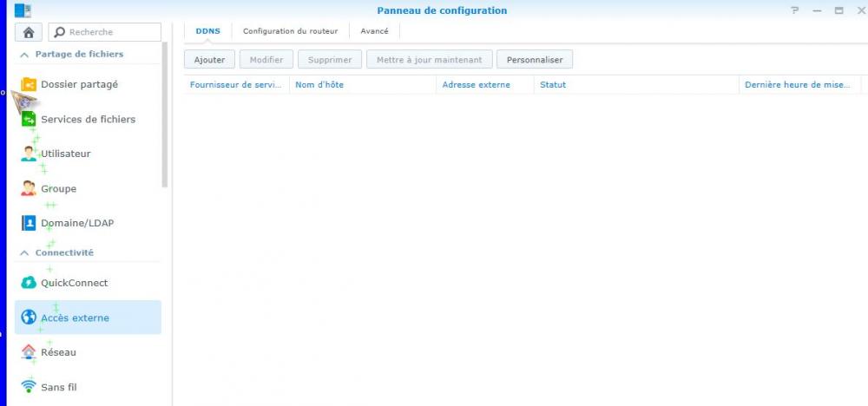Click the Personnaliser button
868x406 pixels.
point(535,60)
